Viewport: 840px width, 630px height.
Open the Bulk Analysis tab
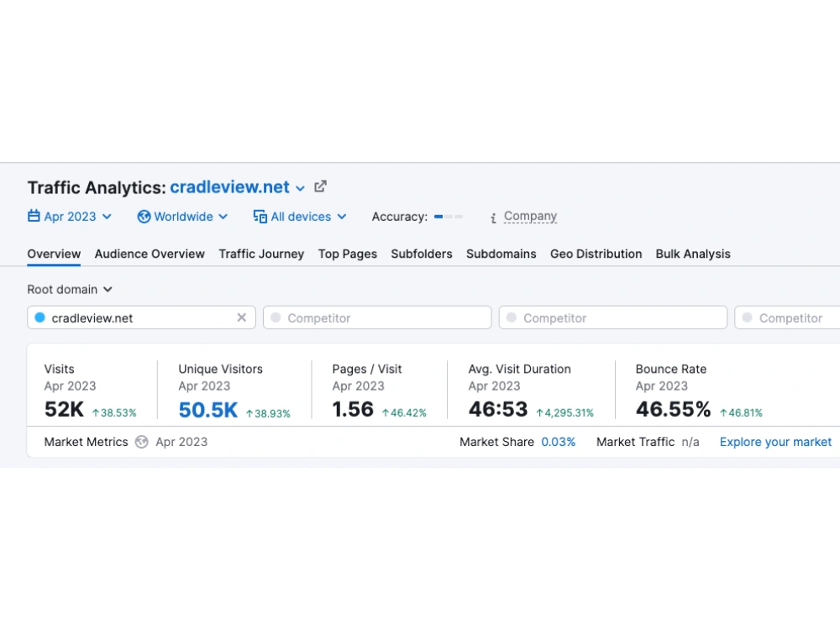click(x=693, y=254)
